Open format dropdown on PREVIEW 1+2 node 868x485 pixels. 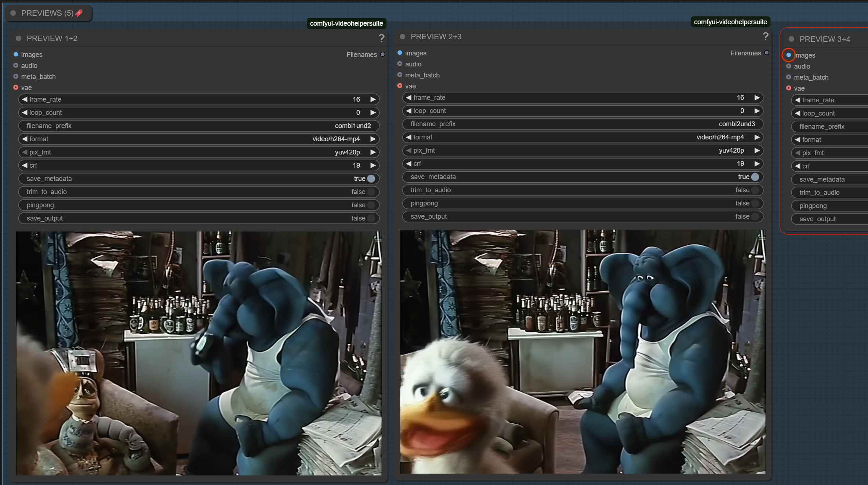(x=198, y=139)
